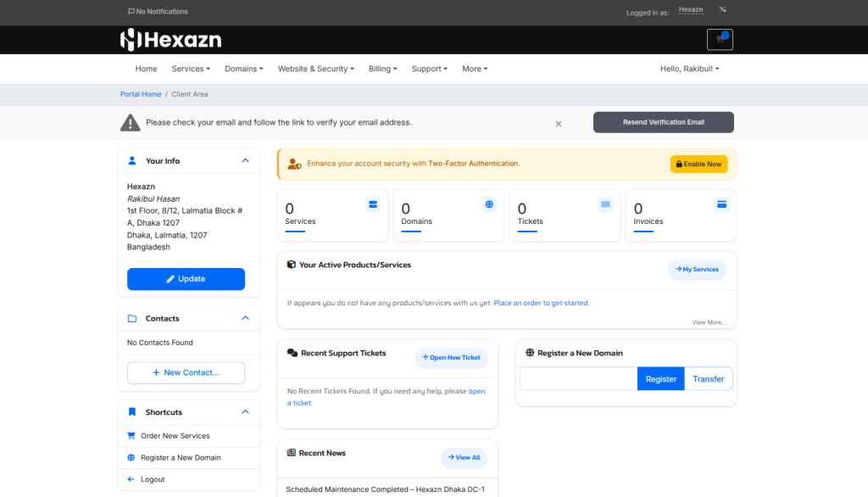Click Resend Verification Email button
The width and height of the screenshot is (868, 497).
pos(664,122)
